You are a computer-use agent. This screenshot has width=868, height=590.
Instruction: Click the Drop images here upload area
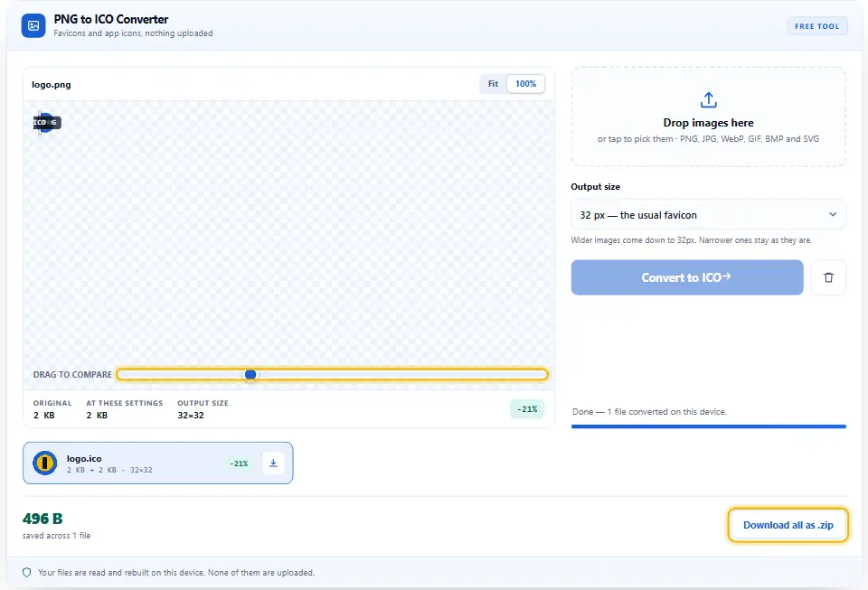click(x=708, y=117)
